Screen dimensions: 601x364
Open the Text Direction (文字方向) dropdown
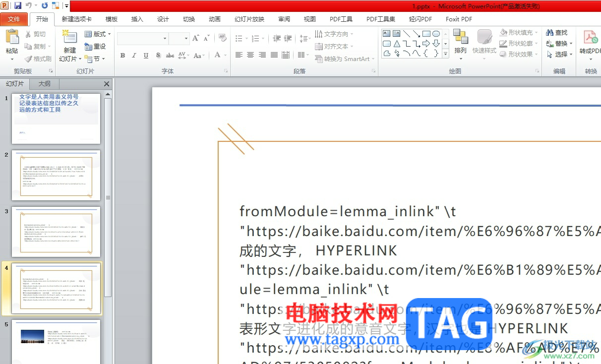[x=334, y=34]
